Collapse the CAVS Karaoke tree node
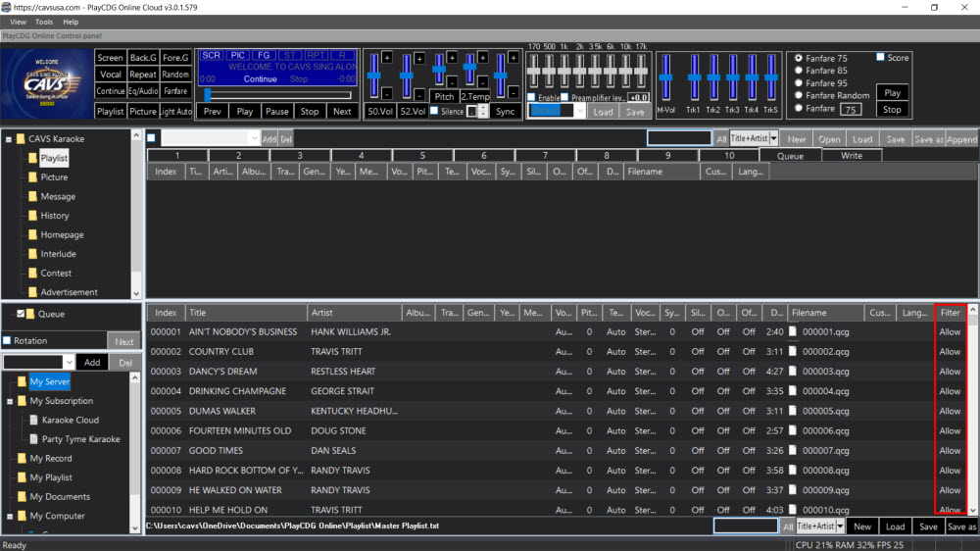This screenshot has height=551, width=980. [8, 139]
